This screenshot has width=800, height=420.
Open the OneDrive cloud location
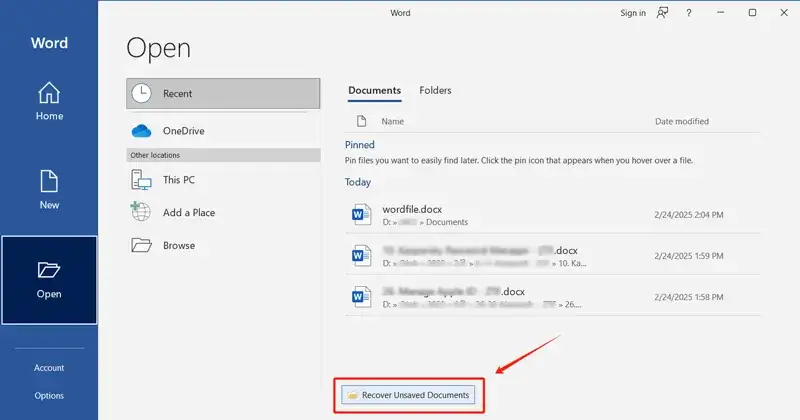pos(142,131)
